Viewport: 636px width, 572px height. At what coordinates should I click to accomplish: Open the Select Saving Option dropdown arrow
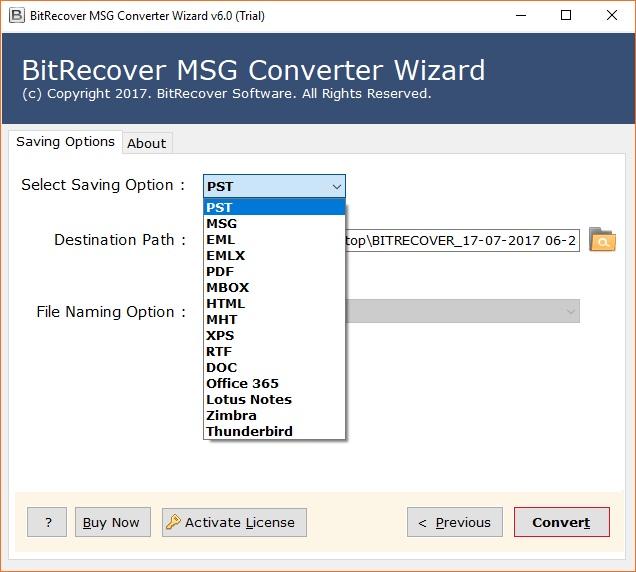(336, 187)
